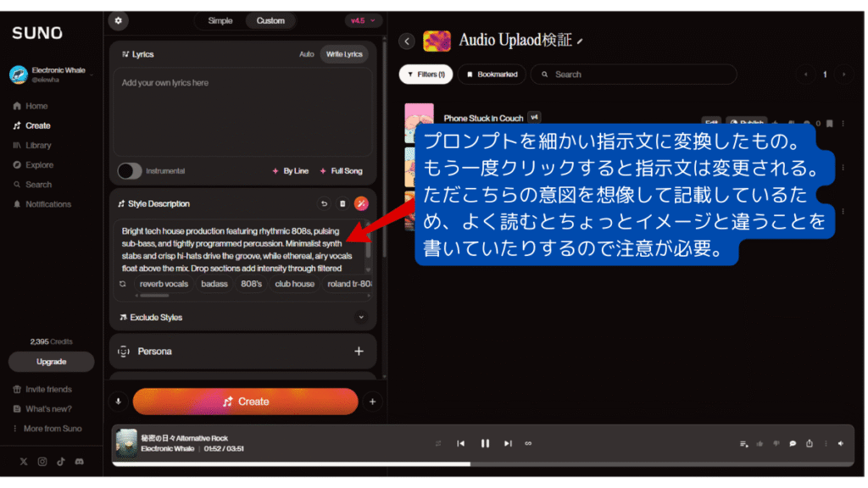868x488 pixels.
Task: Click the plus icon right of Create
Action: click(373, 402)
